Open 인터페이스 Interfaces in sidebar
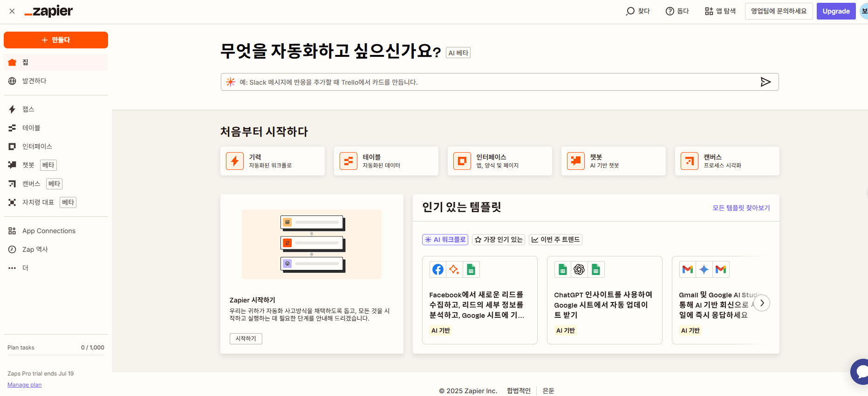This screenshot has width=868, height=396. coord(56,147)
